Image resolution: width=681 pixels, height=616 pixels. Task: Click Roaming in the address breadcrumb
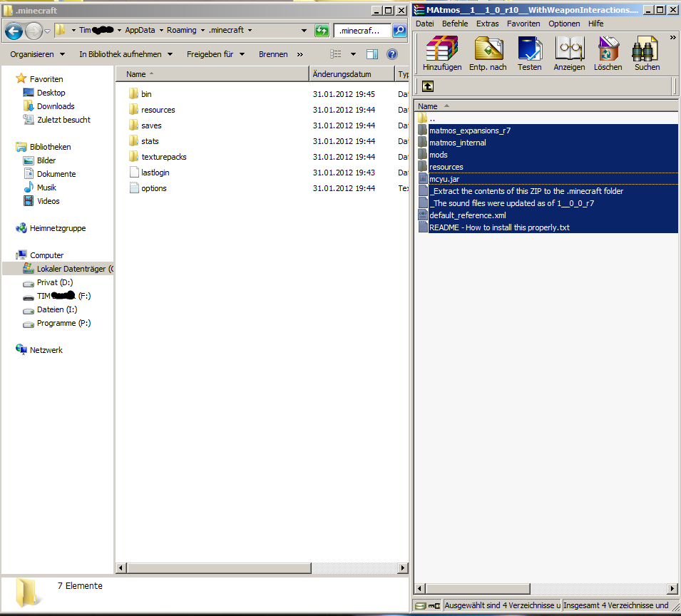182,30
